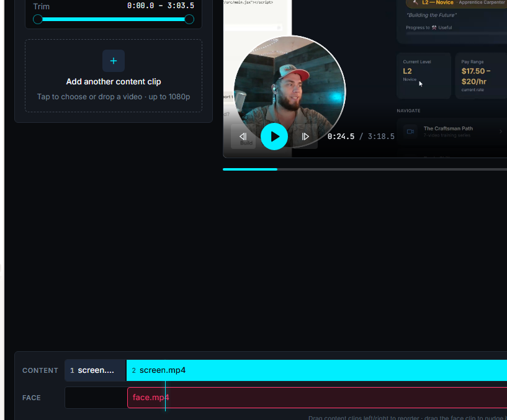Step back one frame in preview
Viewport: 507px width, 420px height.
tap(243, 136)
